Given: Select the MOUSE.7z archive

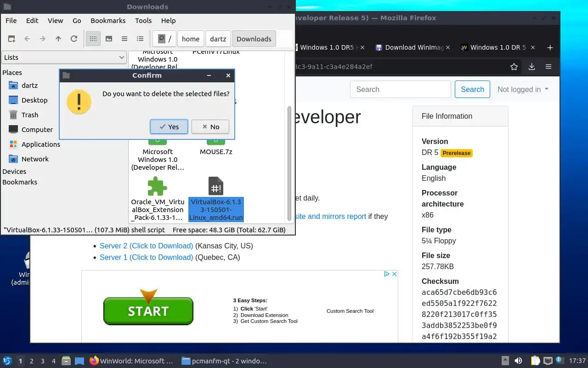Looking at the screenshot, I should 216,152.
